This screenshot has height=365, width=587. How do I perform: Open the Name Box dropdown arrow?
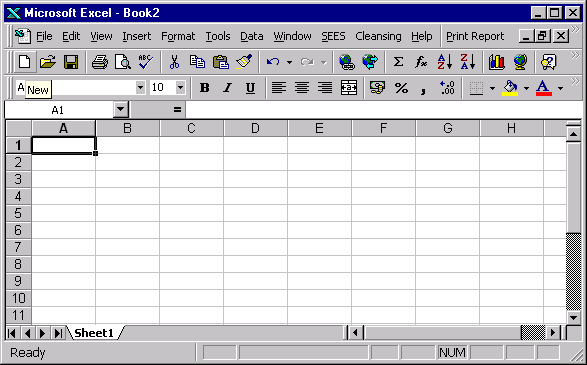[121, 110]
